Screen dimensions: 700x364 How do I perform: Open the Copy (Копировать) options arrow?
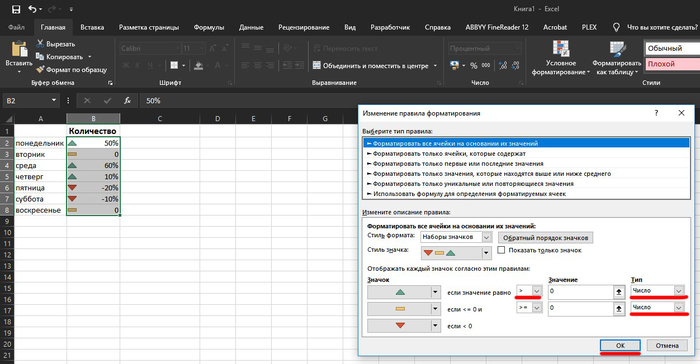(90, 57)
